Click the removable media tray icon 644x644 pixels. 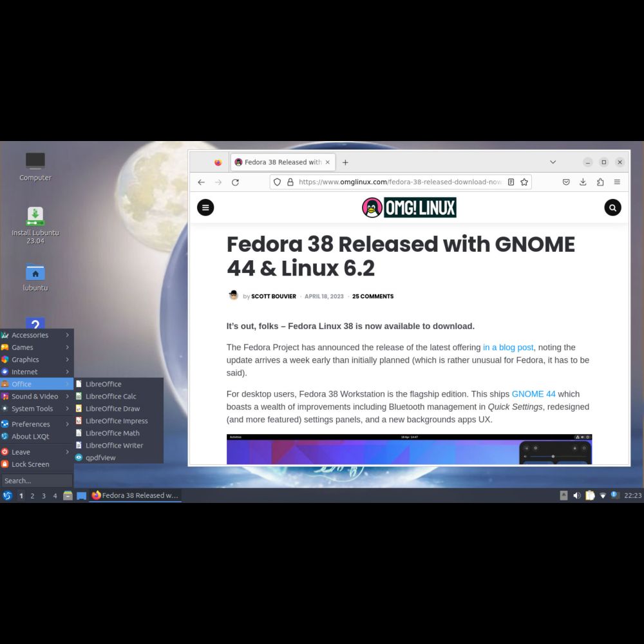(563, 495)
